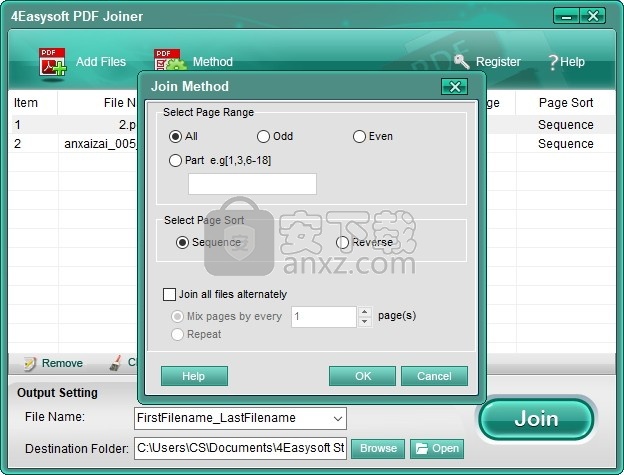This screenshot has height=475, width=624.
Task: Click the Remove pencil icon
Action: point(30,363)
